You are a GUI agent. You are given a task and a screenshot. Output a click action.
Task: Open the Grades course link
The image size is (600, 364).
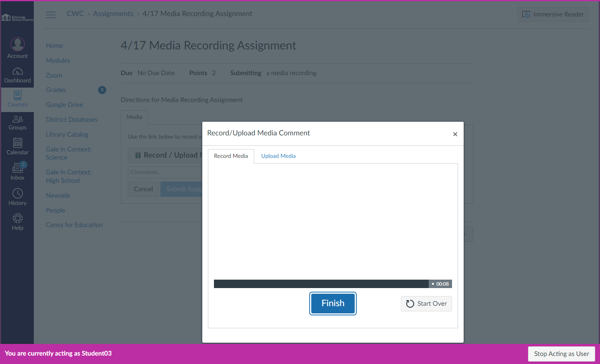pos(55,90)
